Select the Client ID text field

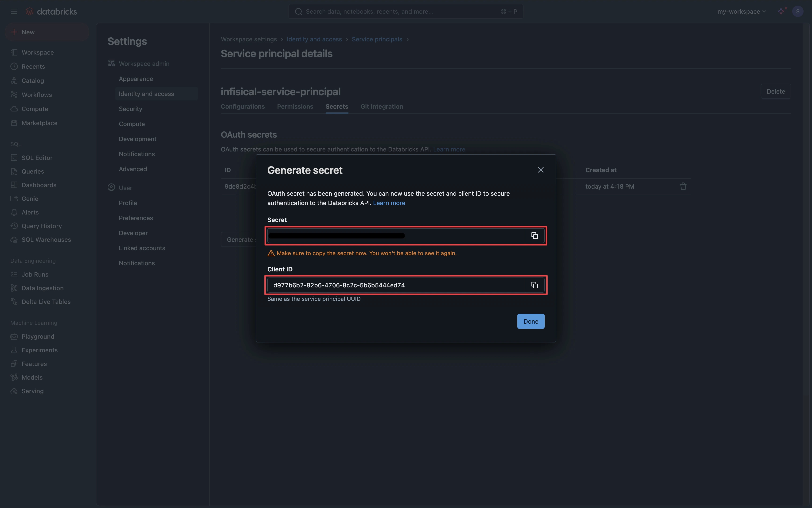pyautogui.click(x=396, y=285)
